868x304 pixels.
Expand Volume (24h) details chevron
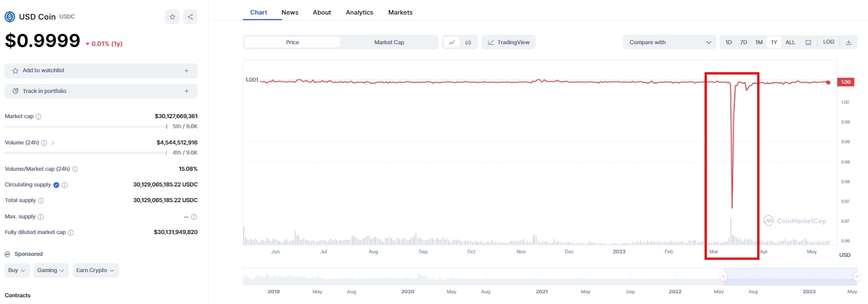coord(53,143)
